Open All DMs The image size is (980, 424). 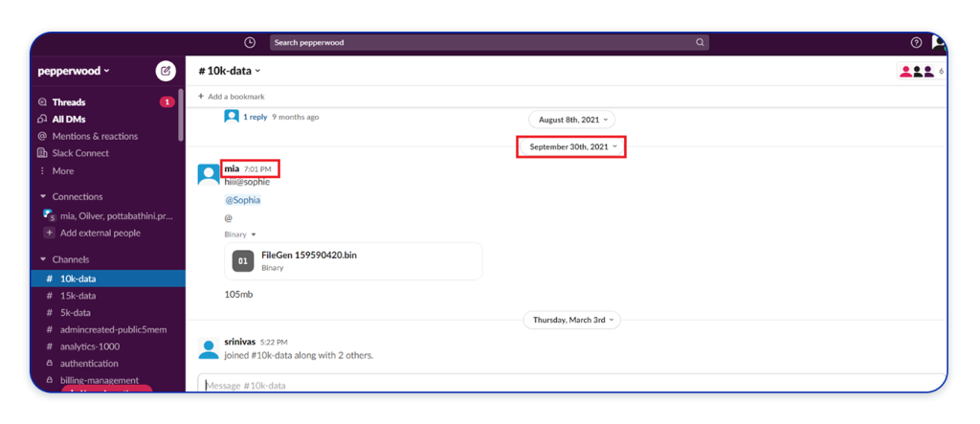(x=69, y=119)
